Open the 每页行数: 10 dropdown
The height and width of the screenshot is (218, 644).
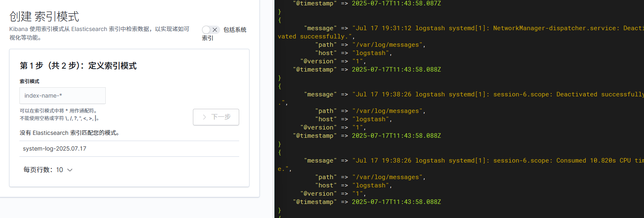point(48,170)
